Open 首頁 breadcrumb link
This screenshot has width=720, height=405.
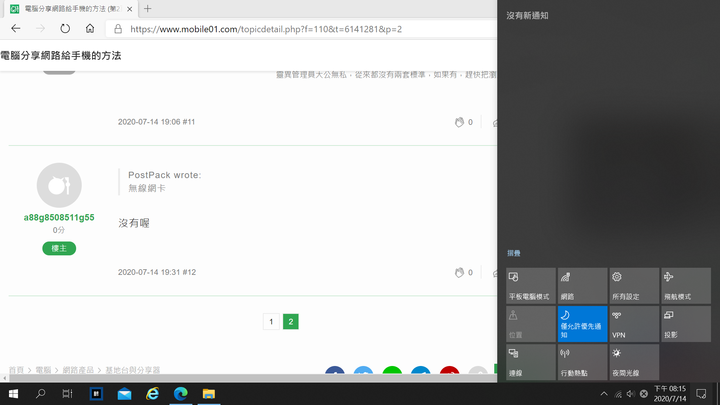[x=16, y=370]
